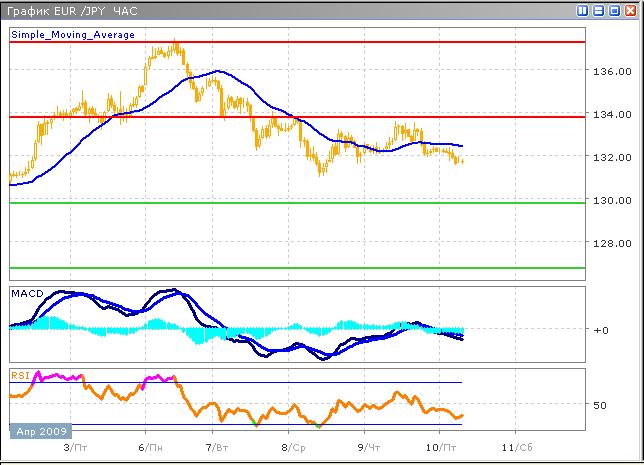Viewport: 644px width, 465px height.
Task: Close the EUR/JPY chart window
Action: pyautogui.click(x=630, y=11)
